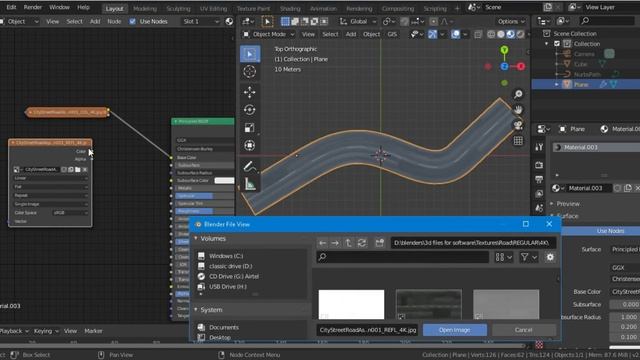Click the Cancel button in file view
Image resolution: width=640 pixels, height=360 pixels.
point(524,330)
